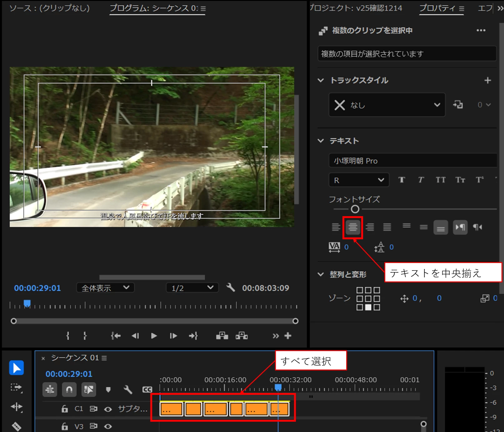The width and height of the screenshot is (504, 432).
Task: Toggle linked selection in timeline
Action: (89, 390)
